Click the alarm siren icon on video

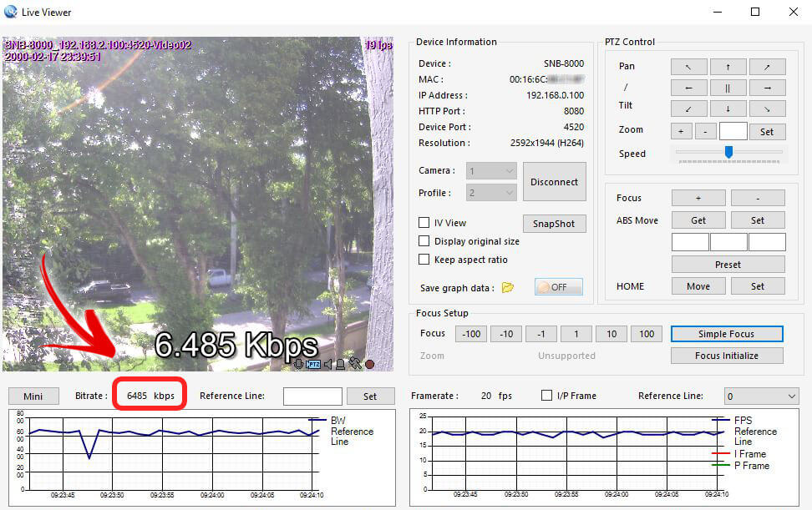coord(341,364)
